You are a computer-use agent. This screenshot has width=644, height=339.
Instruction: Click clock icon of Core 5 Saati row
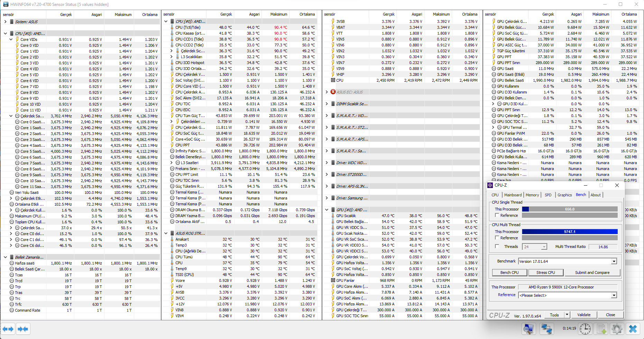tap(17, 151)
